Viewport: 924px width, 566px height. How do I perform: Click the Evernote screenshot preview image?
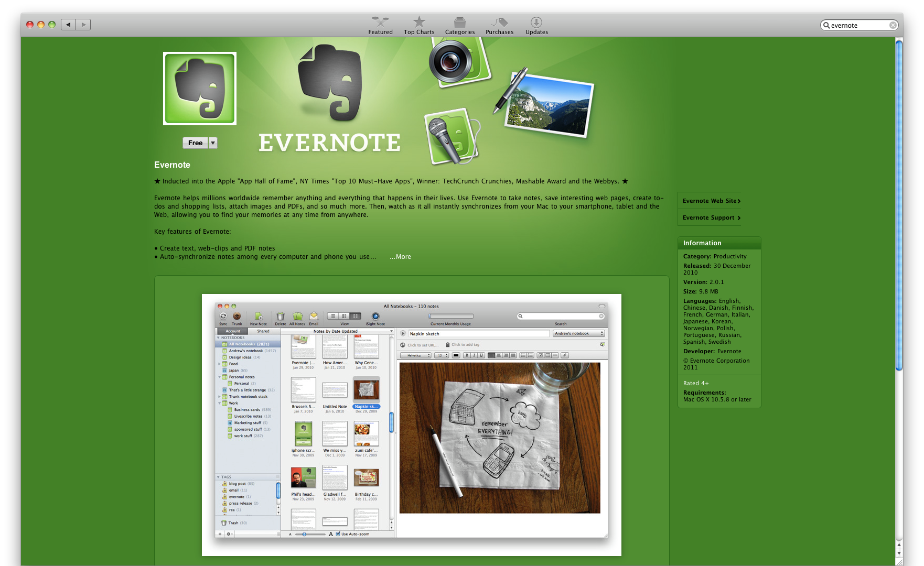[412, 424]
